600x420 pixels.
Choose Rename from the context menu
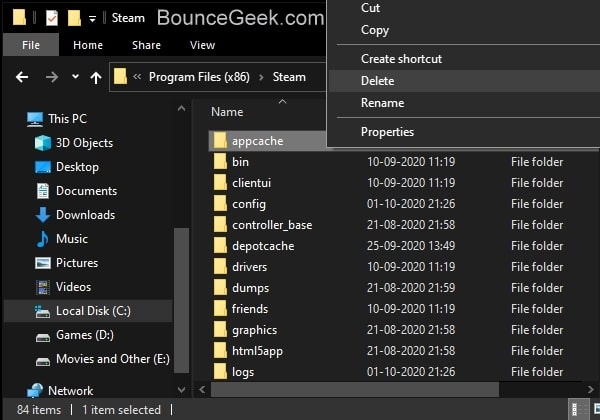pyautogui.click(x=464, y=103)
